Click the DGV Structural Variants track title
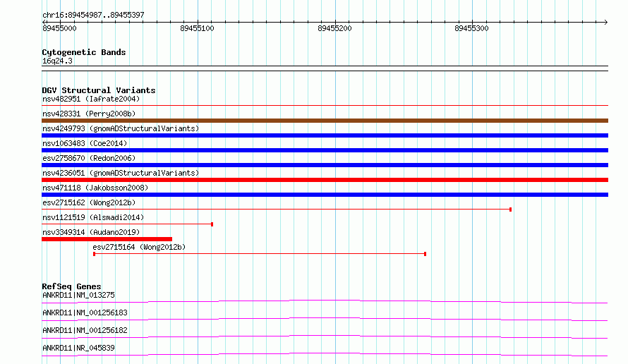Image resolution: width=628 pixels, height=364 pixels. (x=99, y=90)
